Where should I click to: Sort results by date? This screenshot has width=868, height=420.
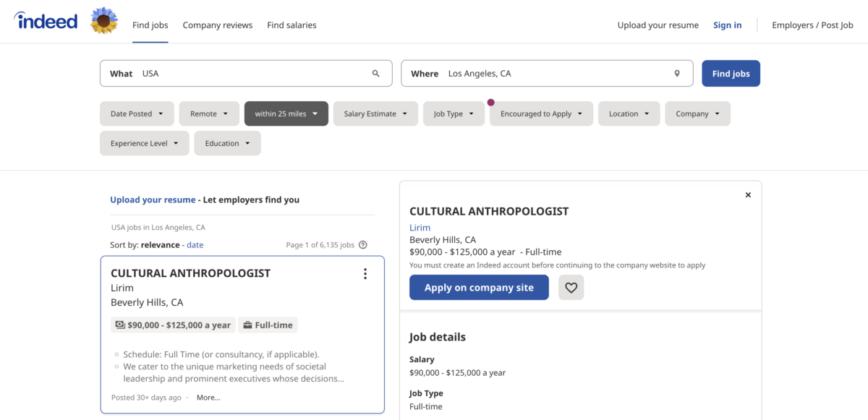click(195, 245)
